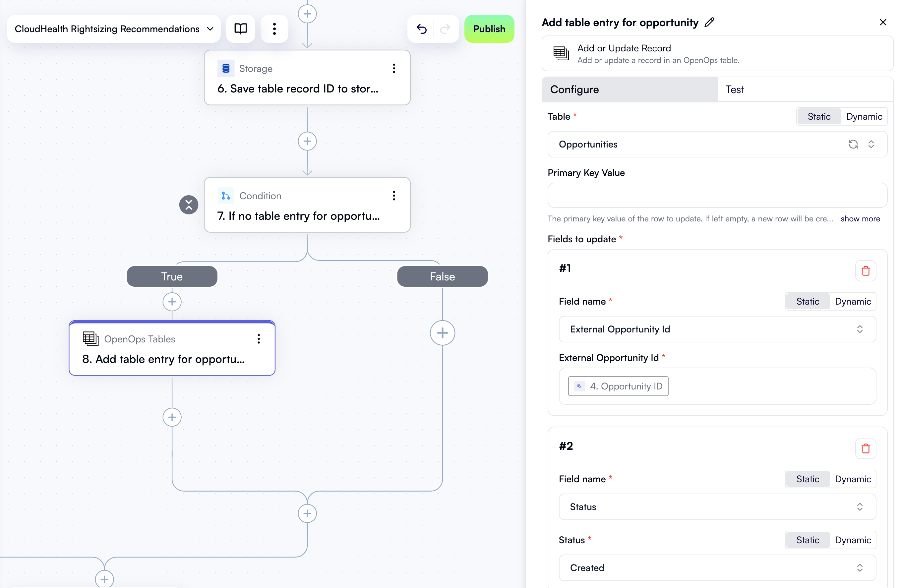Click the undo arrow icon

point(422,29)
